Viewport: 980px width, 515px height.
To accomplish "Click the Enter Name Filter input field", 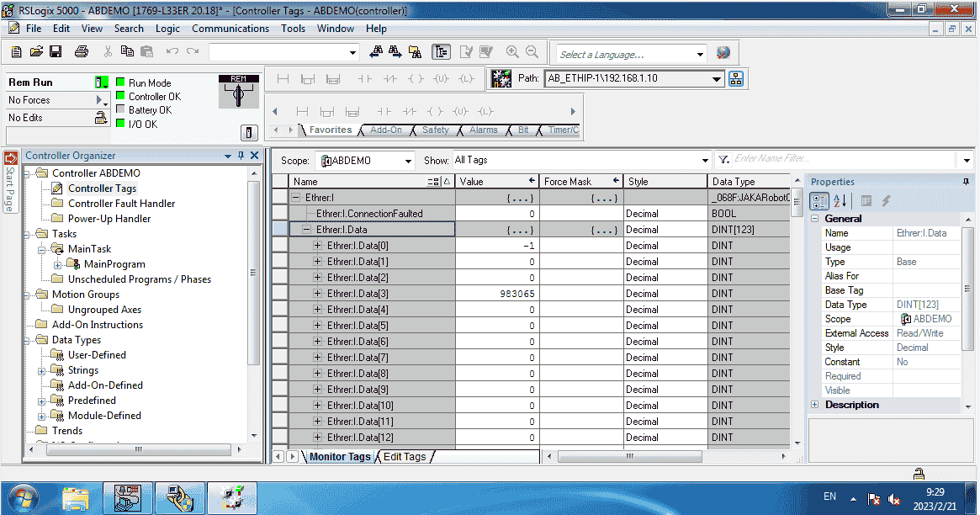I will point(843,159).
